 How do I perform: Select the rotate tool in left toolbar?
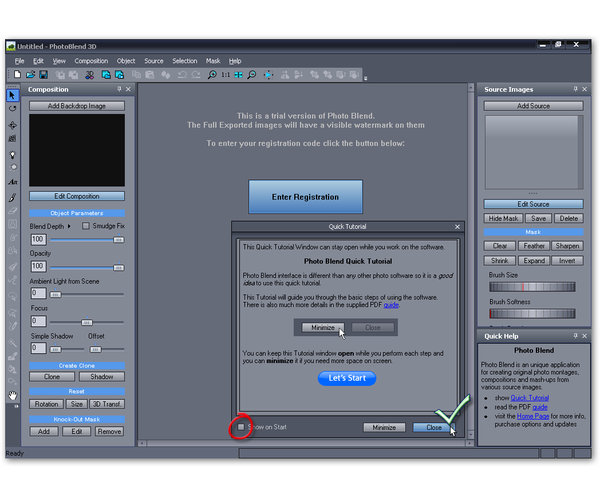click(x=12, y=109)
